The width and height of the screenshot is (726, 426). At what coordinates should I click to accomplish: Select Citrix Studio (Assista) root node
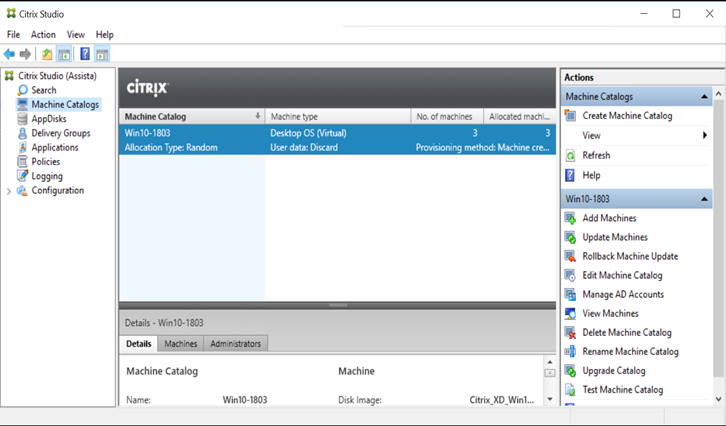coord(57,76)
